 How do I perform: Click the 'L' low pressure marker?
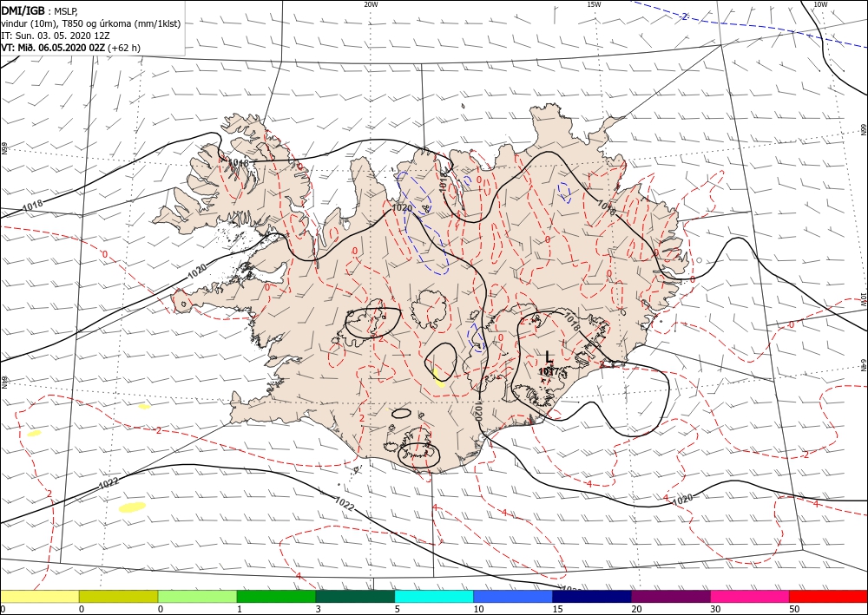(x=549, y=357)
